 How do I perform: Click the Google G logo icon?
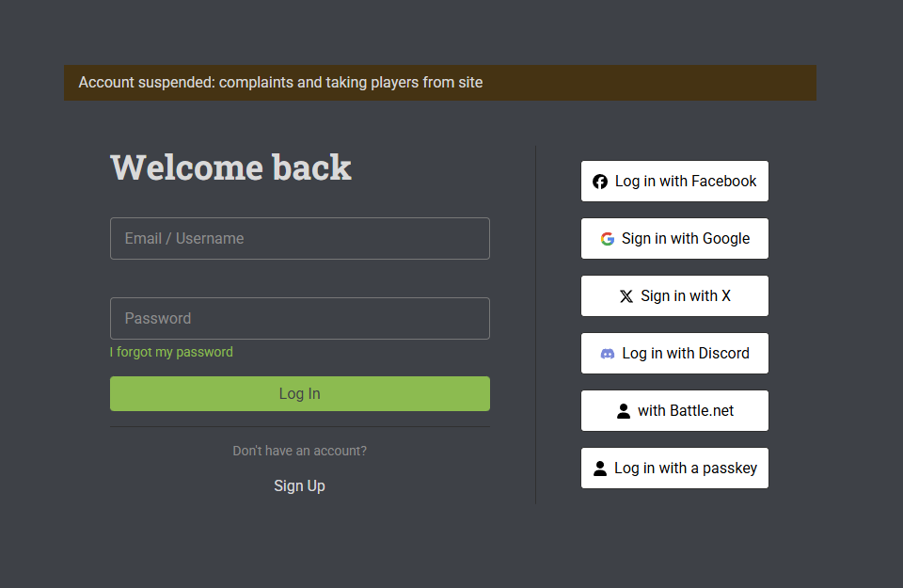[x=607, y=238]
